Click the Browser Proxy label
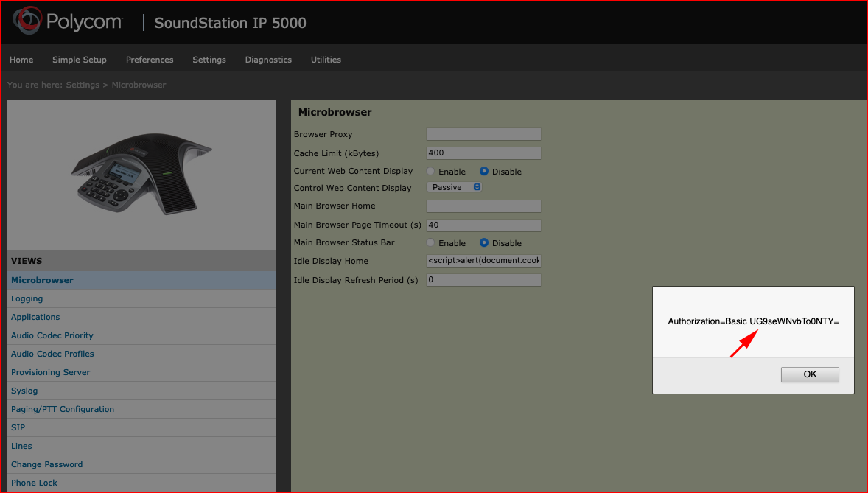Image resolution: width=868 pixels, height=493 pixels. point(323,134)
